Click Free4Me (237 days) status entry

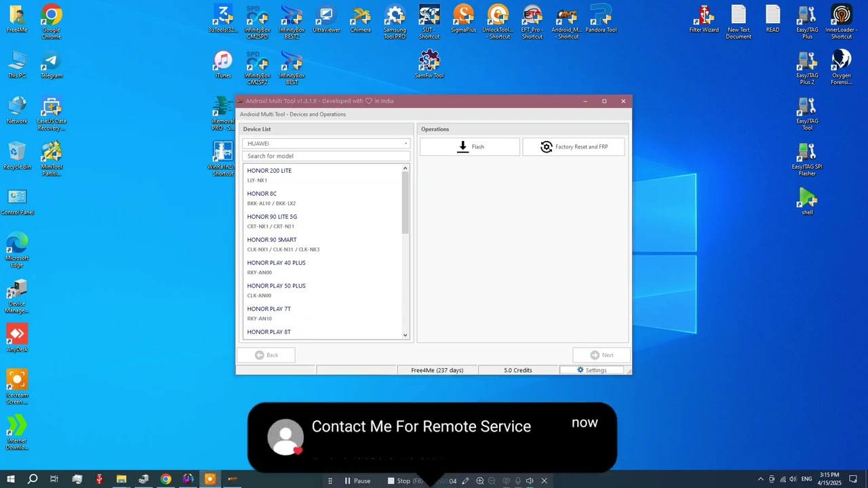click(x=437, y=370)
